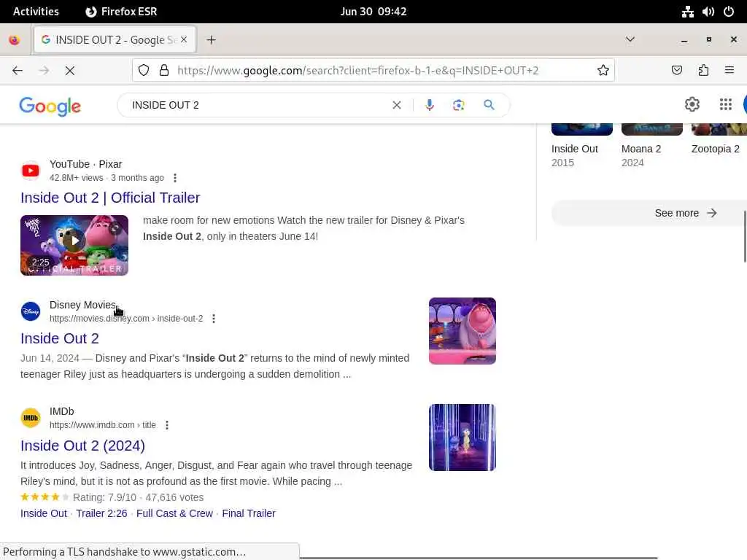Screen dimensions: 747x560
Task: Click the IMDb favicon
Action: pyautogui.click(x=31, y=418)
